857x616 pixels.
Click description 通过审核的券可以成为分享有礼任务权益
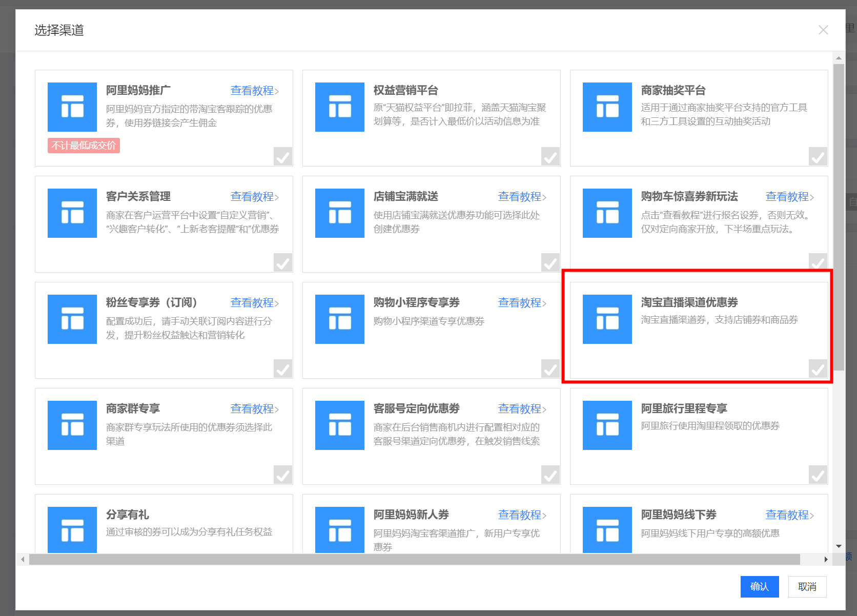[x=189, y=532]
